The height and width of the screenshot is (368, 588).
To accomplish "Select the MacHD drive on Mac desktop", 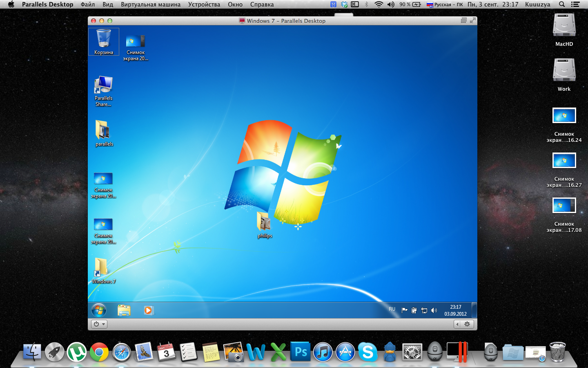I will point(564,29).
